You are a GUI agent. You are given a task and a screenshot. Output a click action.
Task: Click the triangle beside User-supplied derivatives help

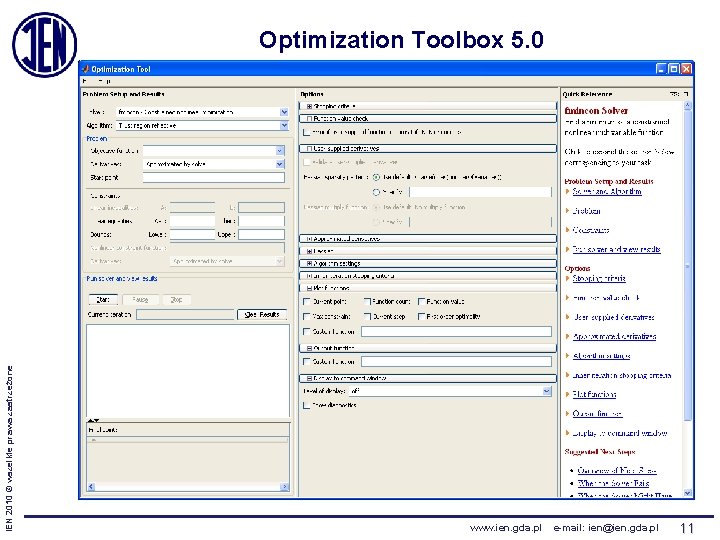568,317
